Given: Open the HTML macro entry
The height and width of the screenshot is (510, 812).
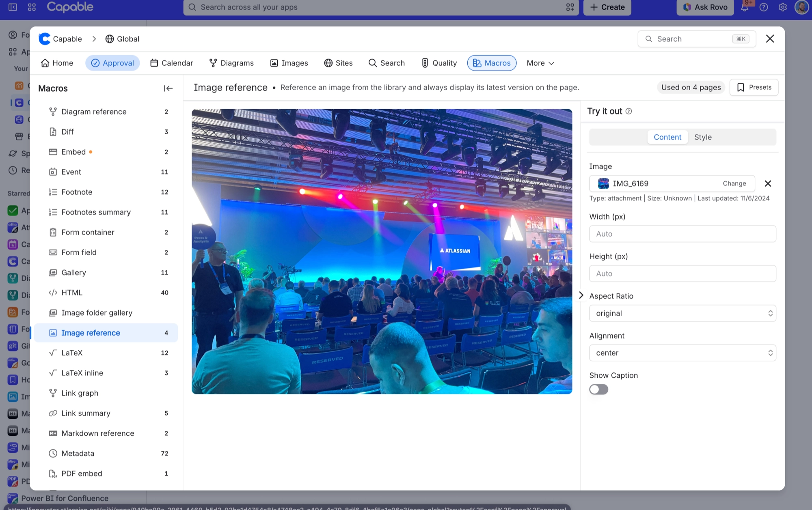Looking at the screenshot, I should pyautogui.click(x=106, y=293).
